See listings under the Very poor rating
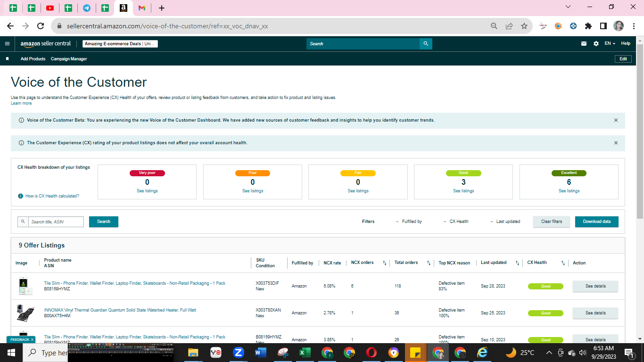644x362 pixels. [147, 191]
